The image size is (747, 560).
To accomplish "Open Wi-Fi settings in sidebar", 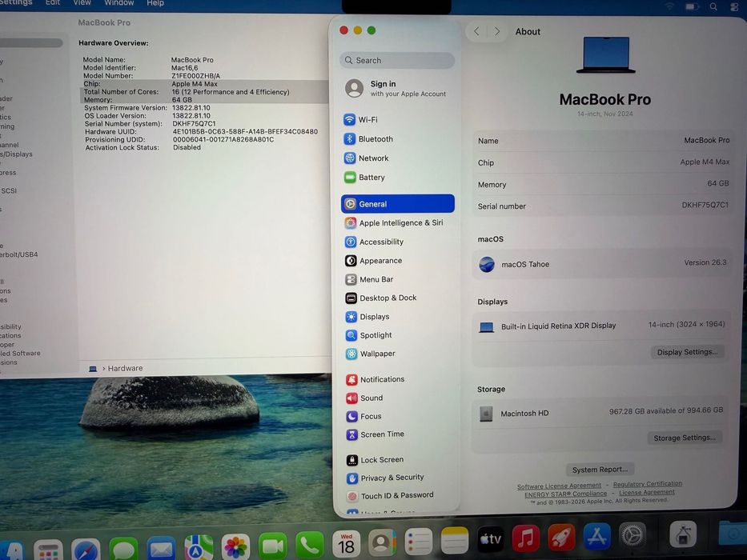I will tap(397, 119).
